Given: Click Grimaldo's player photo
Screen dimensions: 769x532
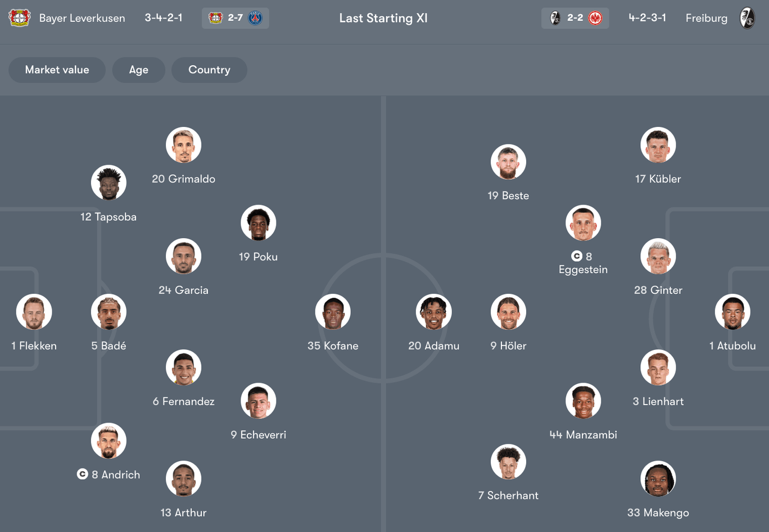Looking at the screenshot, I should 183,144.
